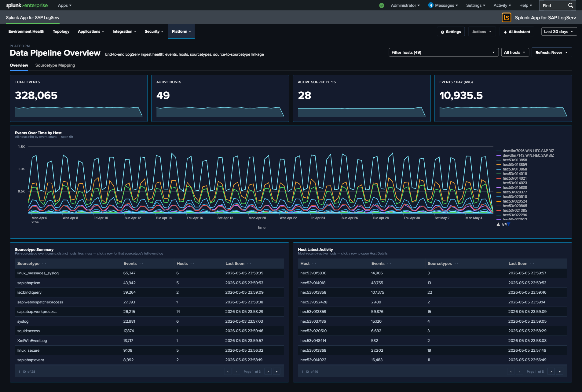Viewport: 582px width, 392px height.
Task: Open Environment Health page
Action: click(26, 31)
